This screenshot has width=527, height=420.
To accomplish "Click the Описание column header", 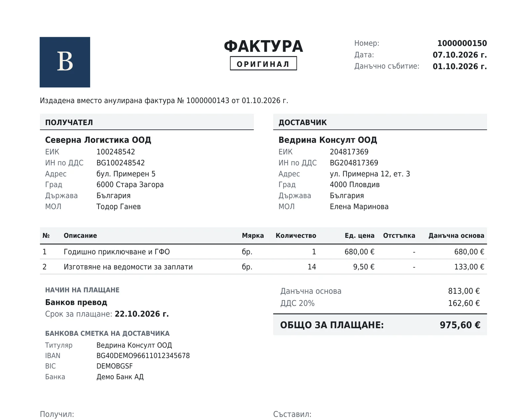I will point(80,236).
